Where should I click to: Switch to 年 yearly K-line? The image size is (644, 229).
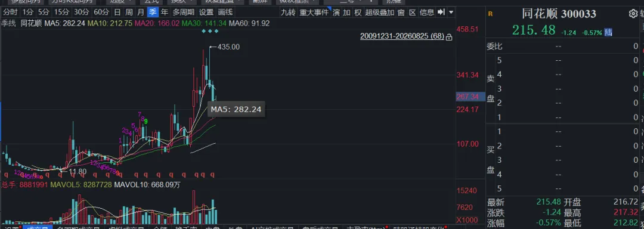pyautogui.click(x=165, y=12)
